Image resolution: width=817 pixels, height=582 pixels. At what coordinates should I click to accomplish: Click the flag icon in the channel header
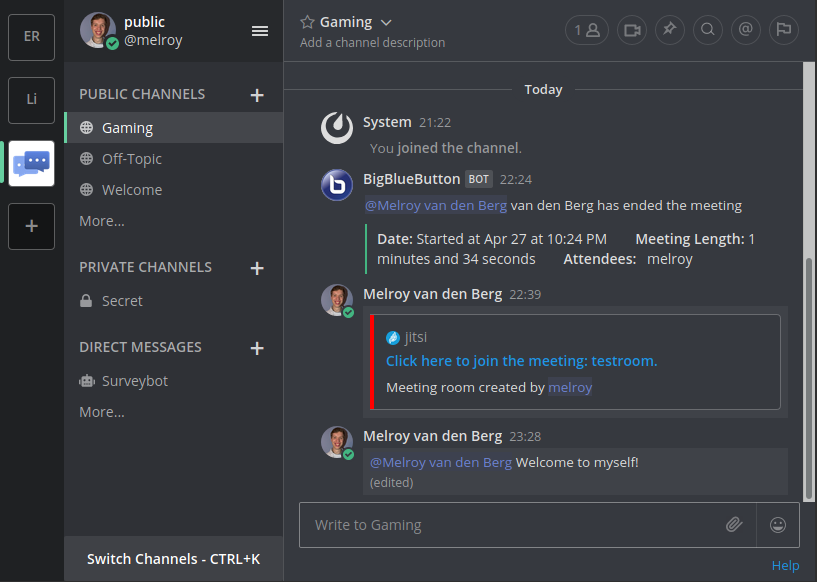click(x=783, y=30)
